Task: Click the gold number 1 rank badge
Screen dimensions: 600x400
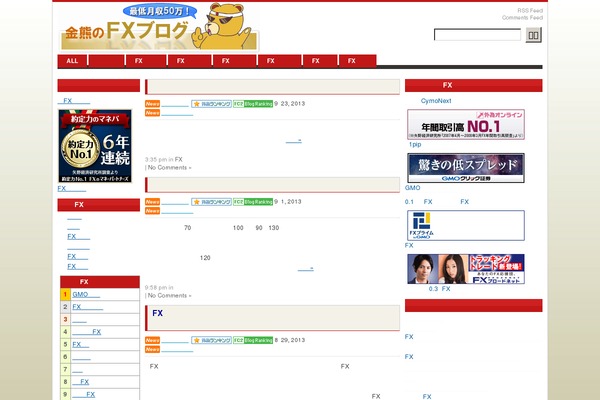Action: click(x=65, y=294)
